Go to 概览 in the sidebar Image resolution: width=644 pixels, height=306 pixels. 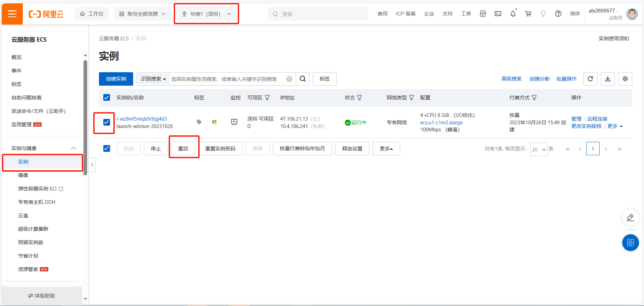click(x=16, y=57)
